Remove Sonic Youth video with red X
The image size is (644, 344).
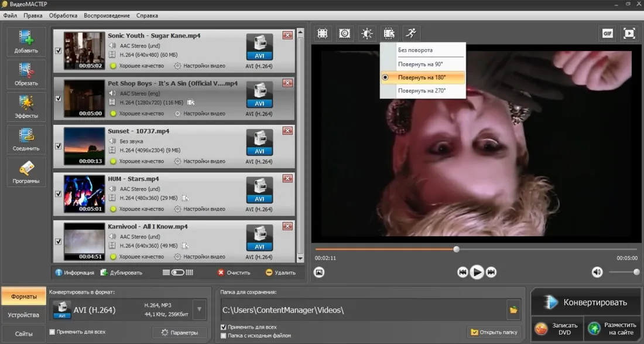tap(287, 36)
